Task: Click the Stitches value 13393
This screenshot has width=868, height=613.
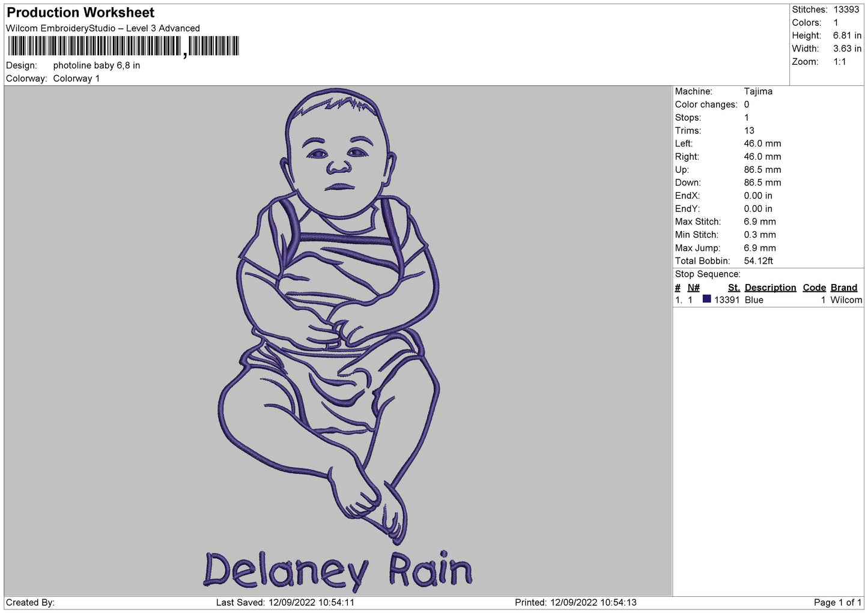Action: (846, 10)
